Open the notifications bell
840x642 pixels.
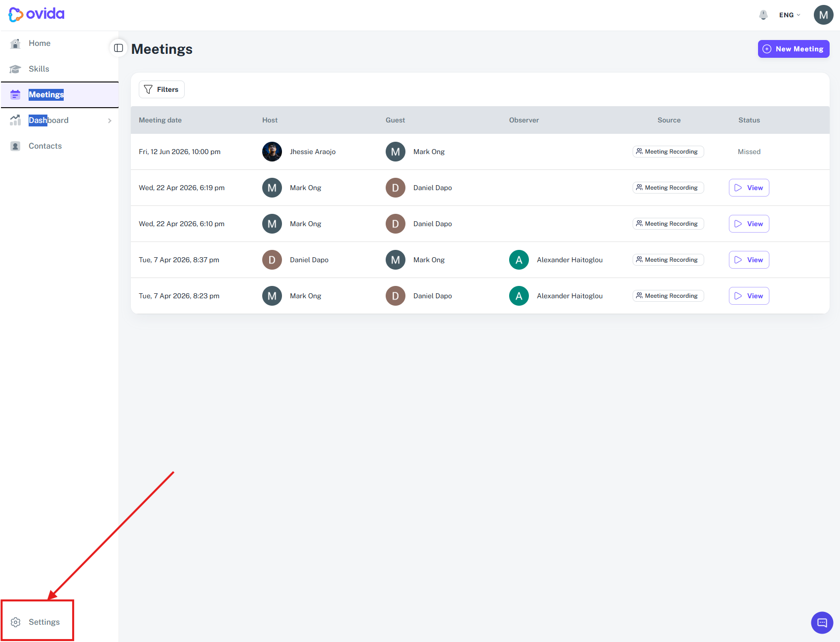763,15
